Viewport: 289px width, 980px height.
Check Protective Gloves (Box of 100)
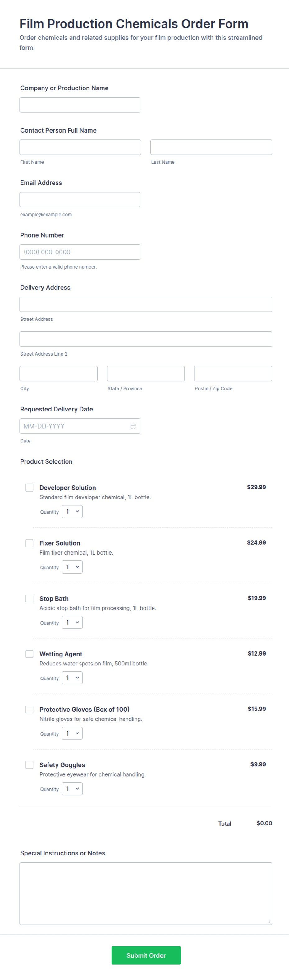29,709
